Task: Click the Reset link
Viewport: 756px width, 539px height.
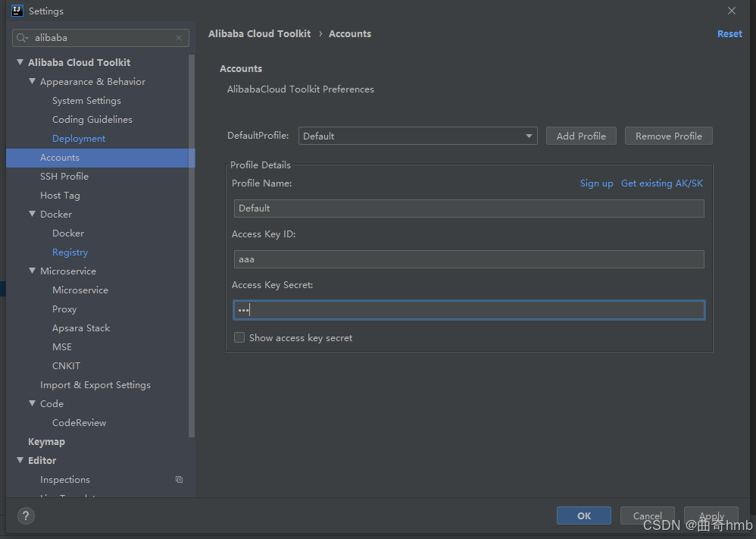Action: [x=729, y=34]
